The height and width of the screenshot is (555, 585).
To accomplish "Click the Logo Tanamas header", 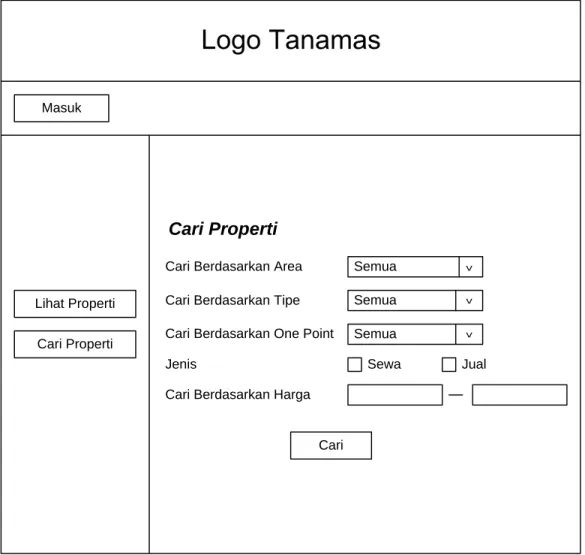I will click(291, 40).
